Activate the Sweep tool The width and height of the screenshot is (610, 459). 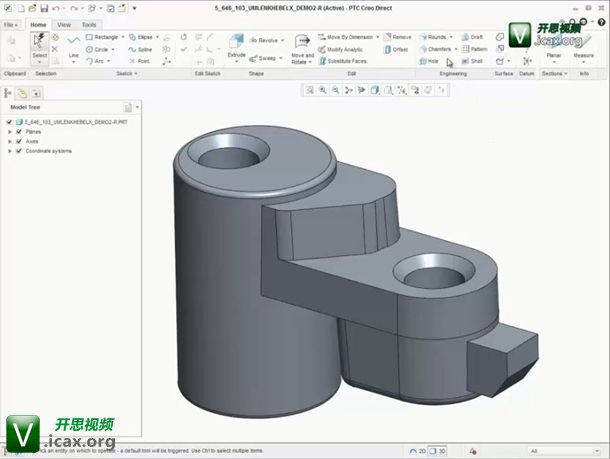coord(266,60)
